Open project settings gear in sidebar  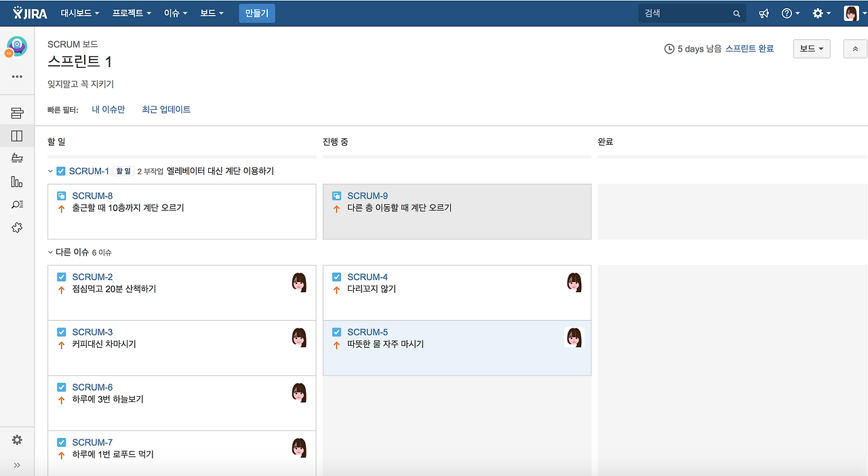click(17, 440)
